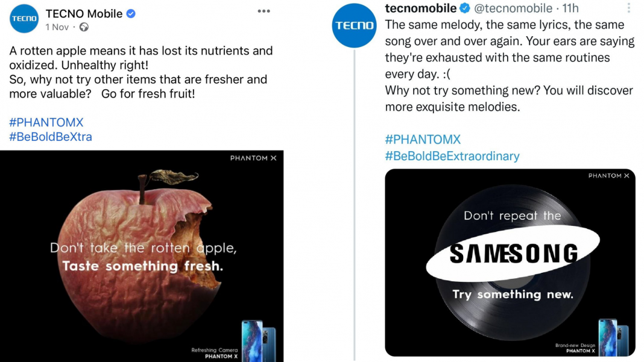
Task: Follow the #PHANTOMX hashtag in the tweet
Action: tap(423, 140)
